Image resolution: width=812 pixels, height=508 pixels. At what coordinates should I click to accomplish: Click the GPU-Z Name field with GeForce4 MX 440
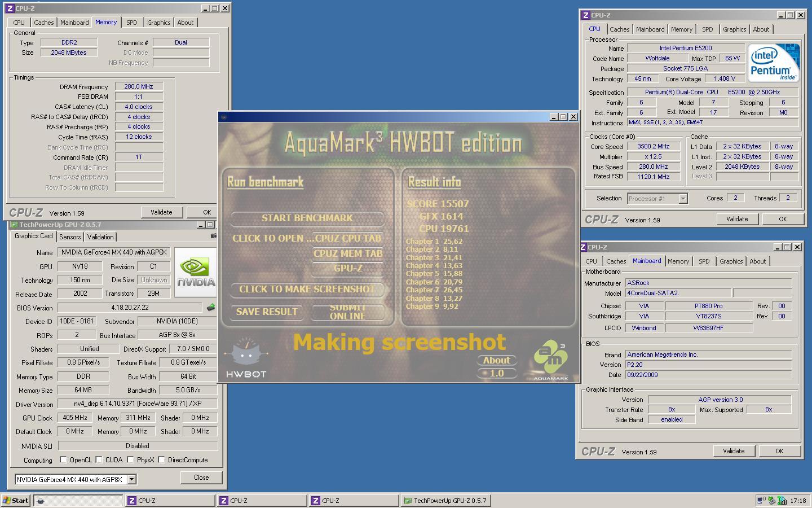[x=114, y=252]
